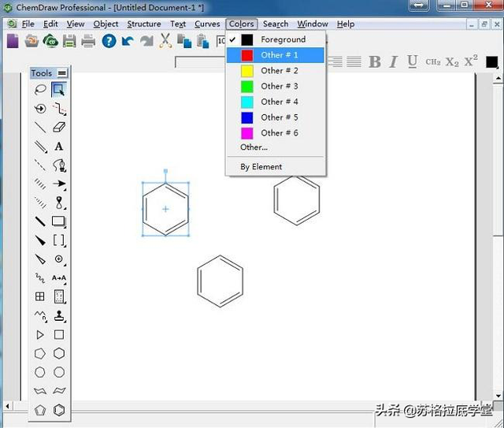Select the Arrow tool
This screenshot has width=504, height=428.
[x=59, y=184]
